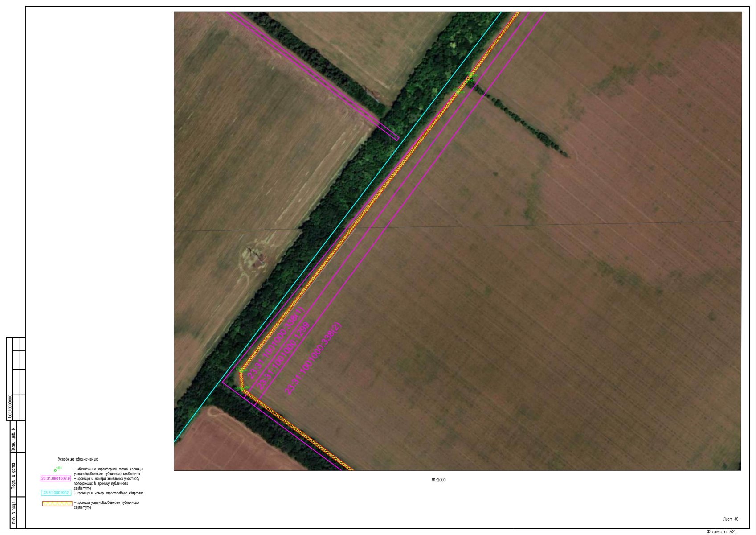Click the Согласовано title block cell

click(10, 406)
